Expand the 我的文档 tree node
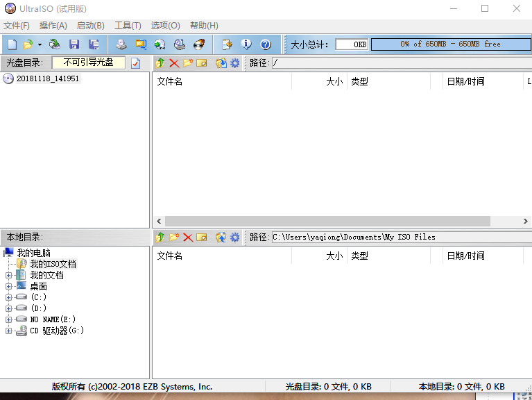Screen dimensions: 532x400 pyautogui.click(x=9, y=276)
